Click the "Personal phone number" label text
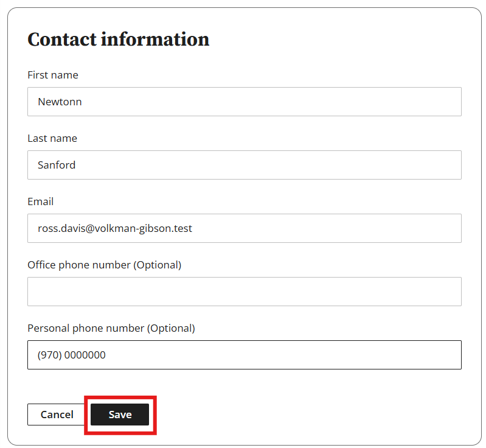The image size is (486, 448). [x=86, y=328]
